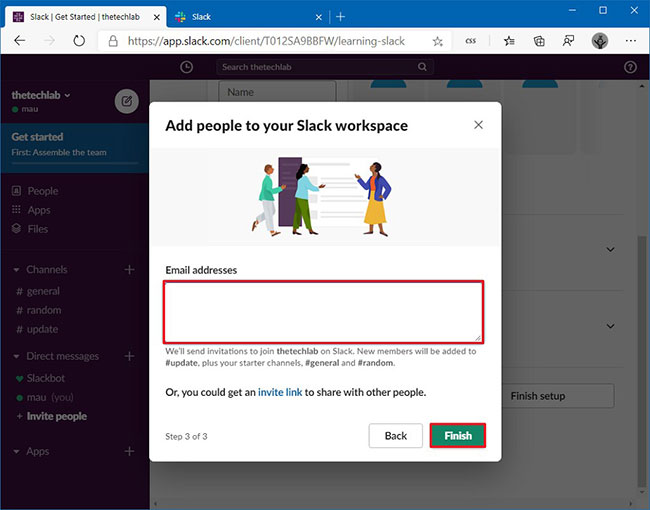Open Slackbot direct message
Screen dimensions: 650x510
pyautogui.click(x=46, y=378)
